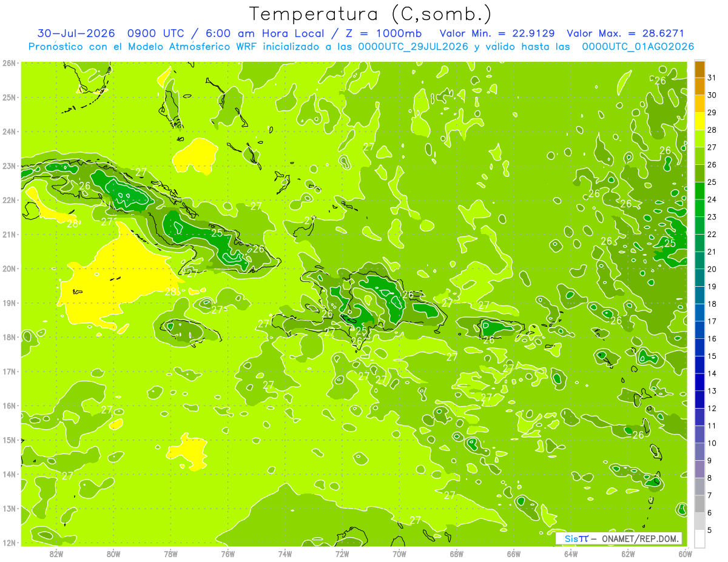Click the 22N latitude axis label
Viewport: 728px width, 562px height.
10,200
